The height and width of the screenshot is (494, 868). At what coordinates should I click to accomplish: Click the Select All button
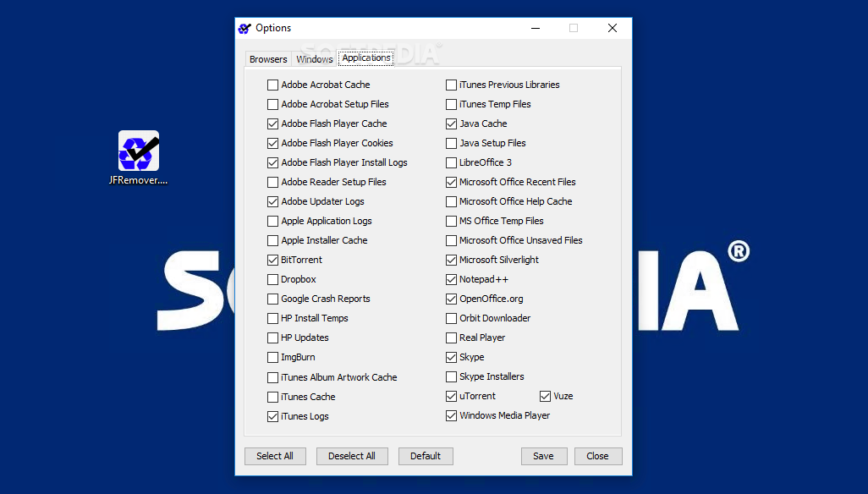275,456
